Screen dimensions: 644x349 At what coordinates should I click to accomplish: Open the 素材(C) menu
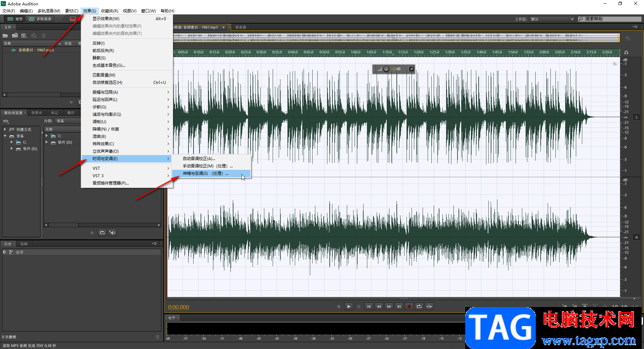[71, 11]
